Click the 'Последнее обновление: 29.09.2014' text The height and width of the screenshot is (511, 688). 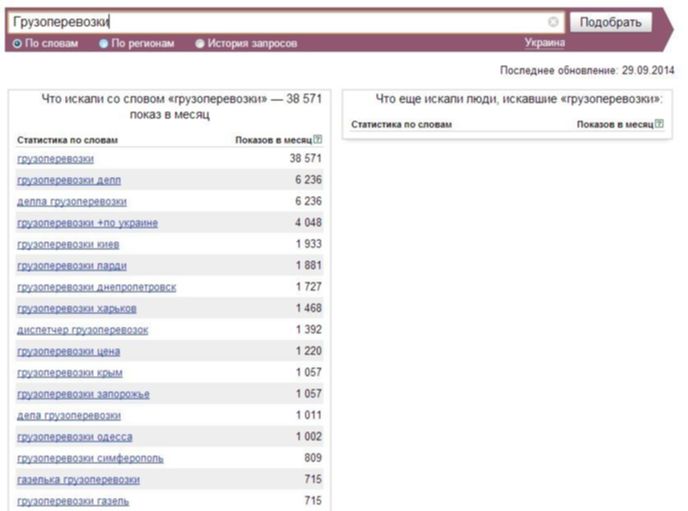[587, 70]
